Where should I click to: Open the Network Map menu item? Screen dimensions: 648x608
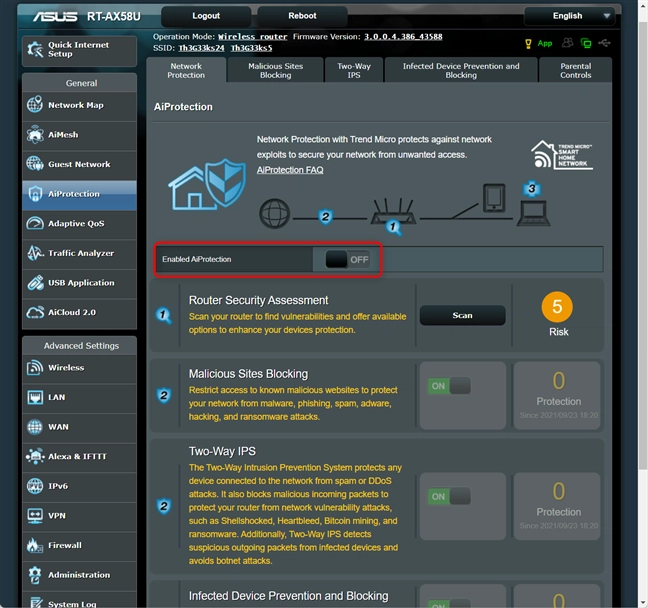(x=79, y=105)
